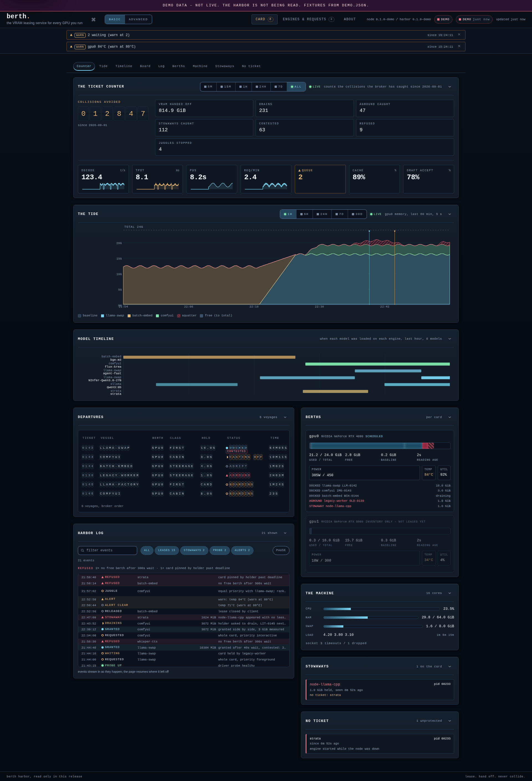532x781 pixels.
Task: Open ENGINES & REQUESTS nav tab
Action: [x=308, y=19]
